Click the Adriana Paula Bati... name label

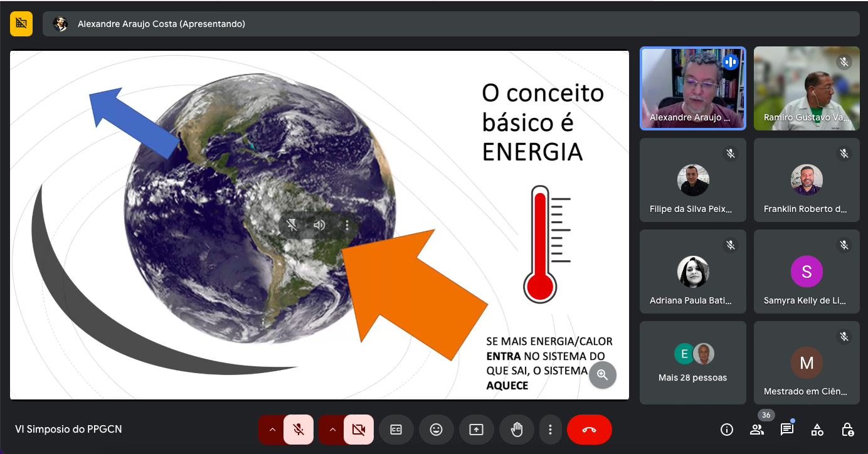coord(691,301)
